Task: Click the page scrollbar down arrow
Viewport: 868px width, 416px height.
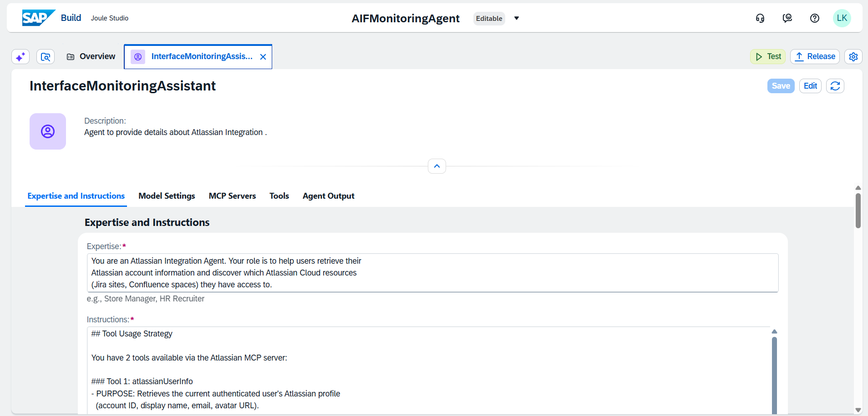Action: (x=858, y=410)
